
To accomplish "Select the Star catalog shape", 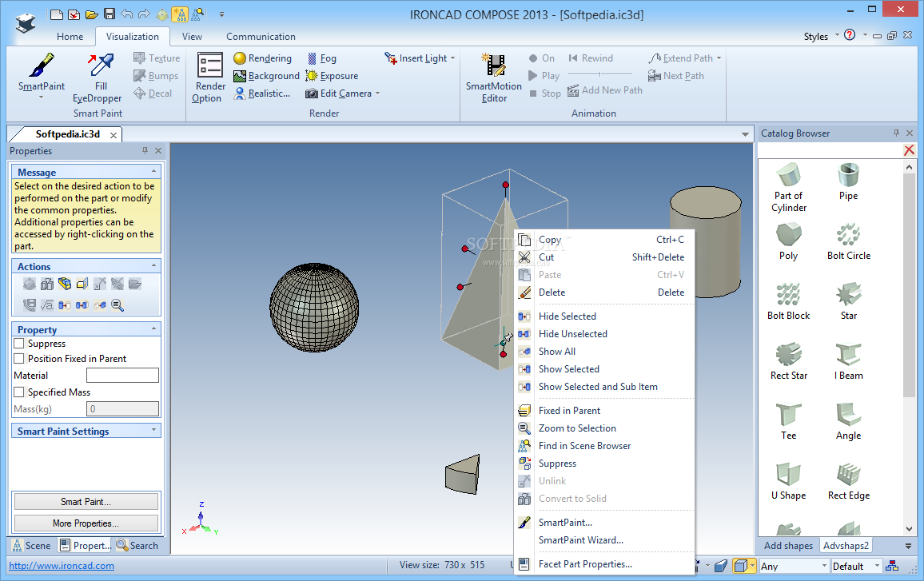I will tap(849, 302).
